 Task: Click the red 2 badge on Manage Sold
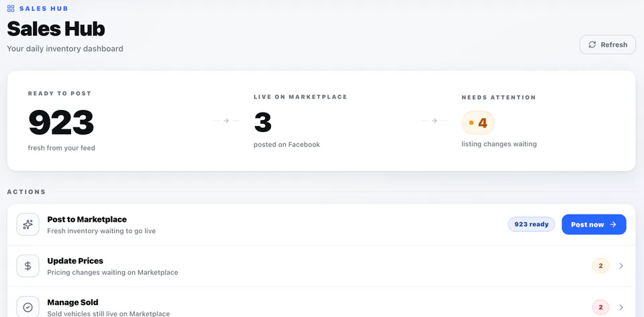(600, 307)
